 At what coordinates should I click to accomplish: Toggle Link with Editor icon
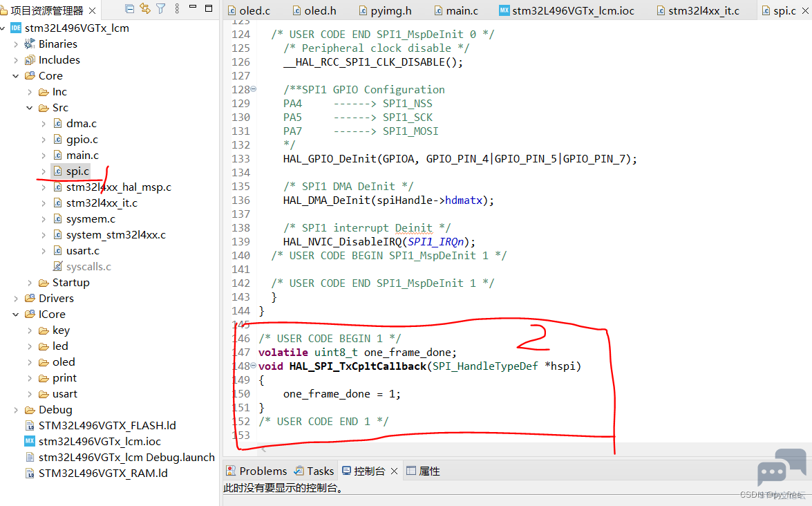coord(145,8)
